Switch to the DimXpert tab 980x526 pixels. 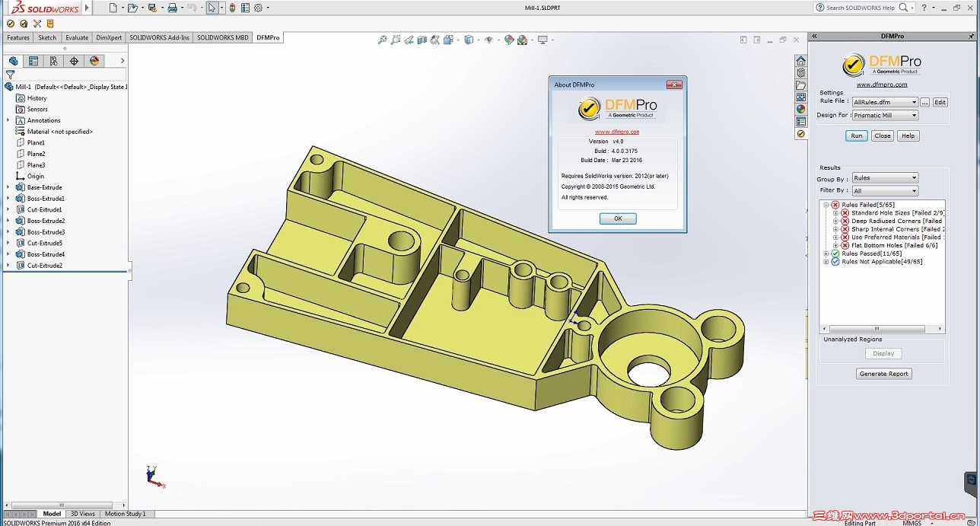[x=110, y=37]
